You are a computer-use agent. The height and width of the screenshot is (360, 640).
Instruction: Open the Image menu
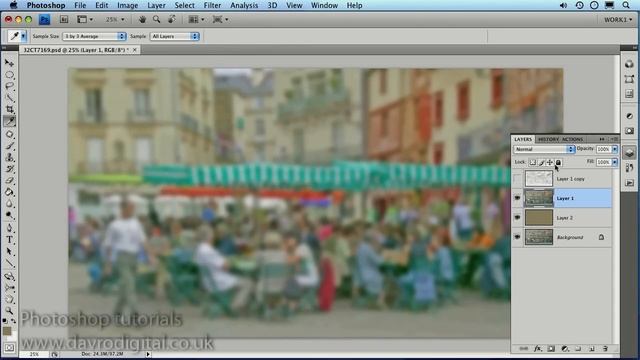point(127,5)
